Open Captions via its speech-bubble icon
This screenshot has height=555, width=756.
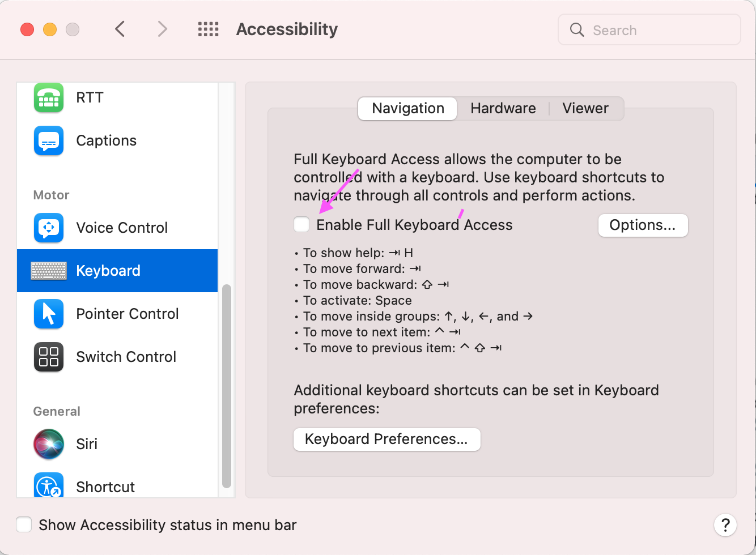[49, 140]
